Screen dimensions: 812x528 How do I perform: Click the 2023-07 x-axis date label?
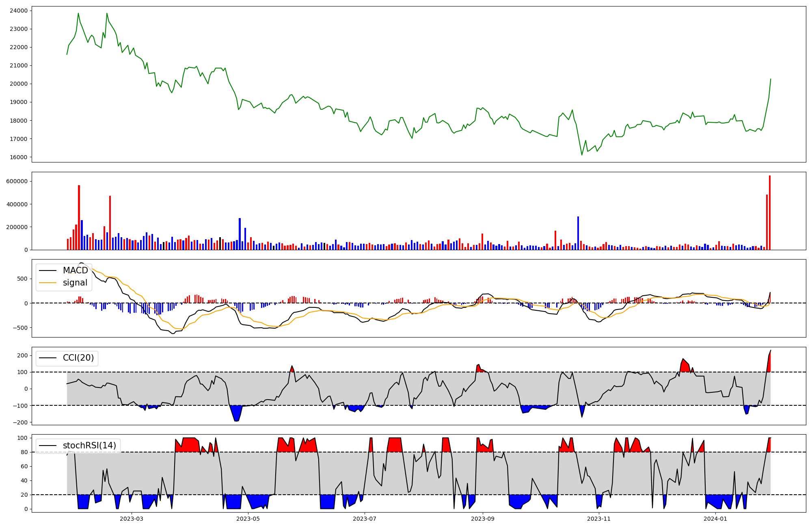click(365, 519)
